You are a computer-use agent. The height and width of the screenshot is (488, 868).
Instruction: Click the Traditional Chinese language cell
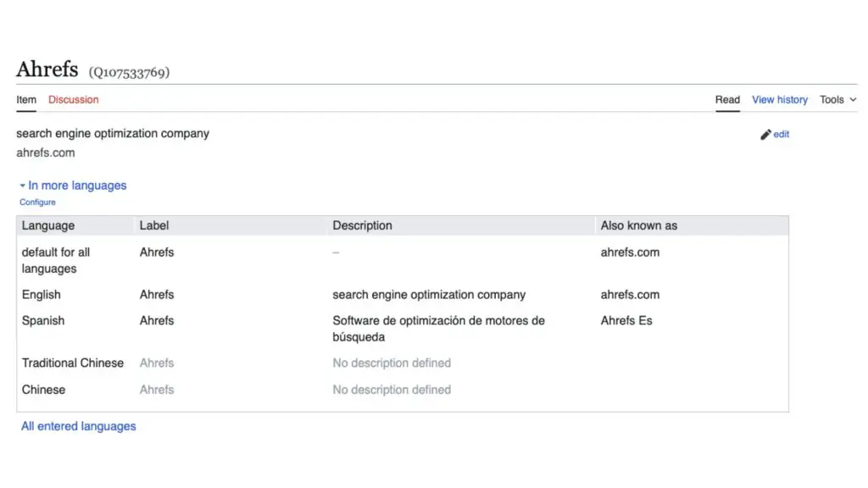point(73,363)
